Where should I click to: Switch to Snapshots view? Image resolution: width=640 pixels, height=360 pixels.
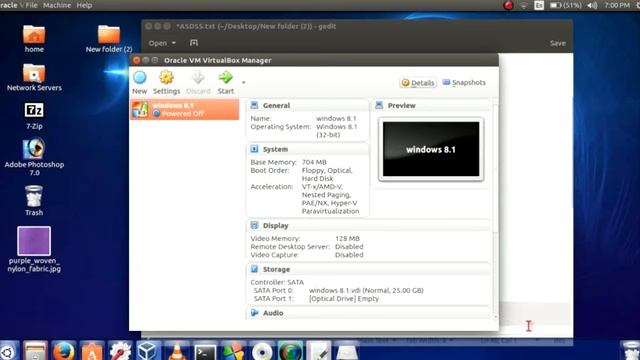[x=464, y=82]
